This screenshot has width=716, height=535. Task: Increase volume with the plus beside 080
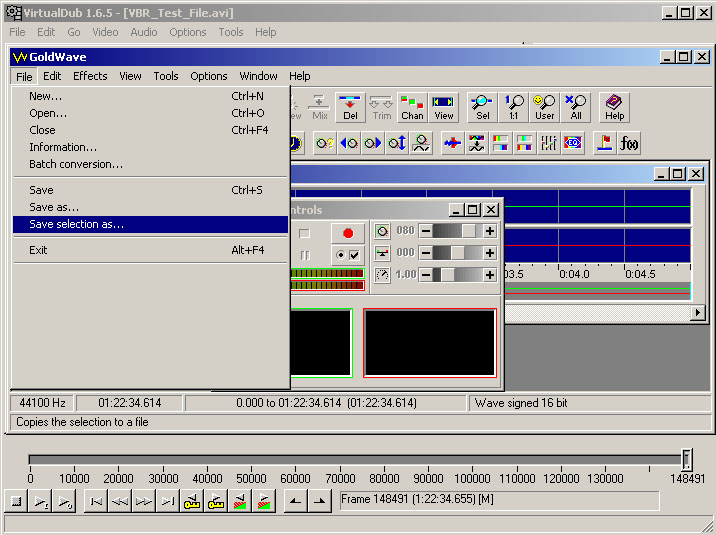point(490,231)
